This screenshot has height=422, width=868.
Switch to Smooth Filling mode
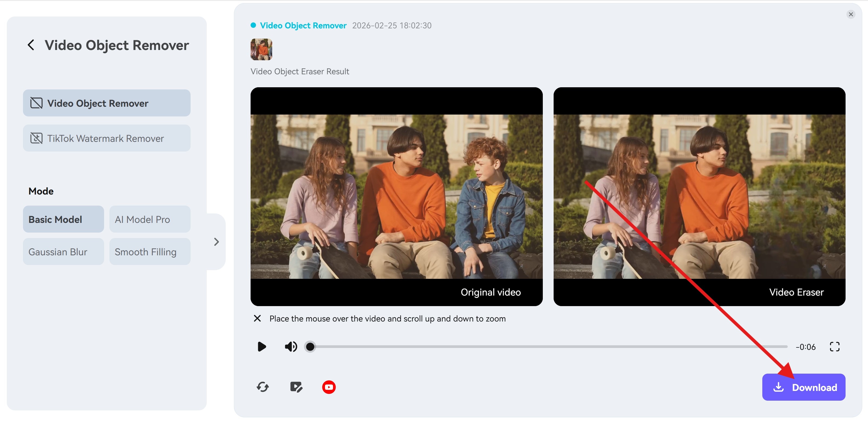point(149,251)
